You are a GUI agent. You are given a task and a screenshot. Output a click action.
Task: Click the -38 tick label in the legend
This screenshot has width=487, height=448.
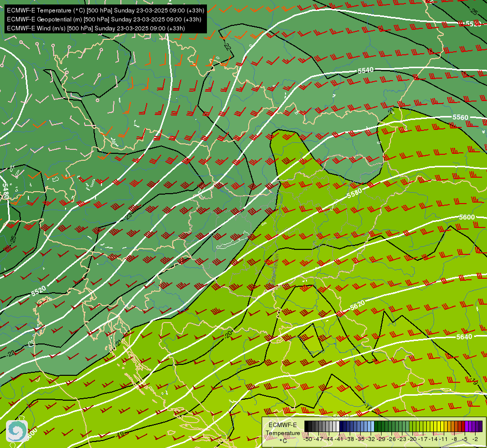[350, 439]
